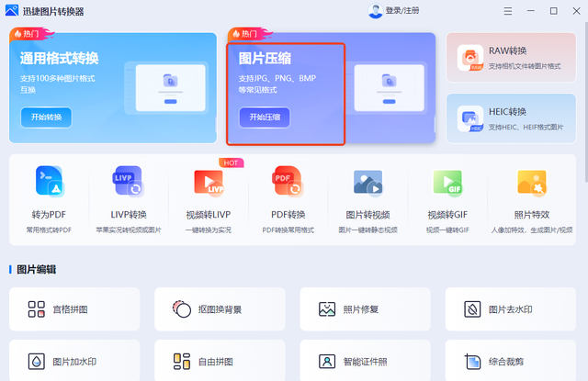
Task: Select the 照片特效 label text
Action: [x=532, y=215]
